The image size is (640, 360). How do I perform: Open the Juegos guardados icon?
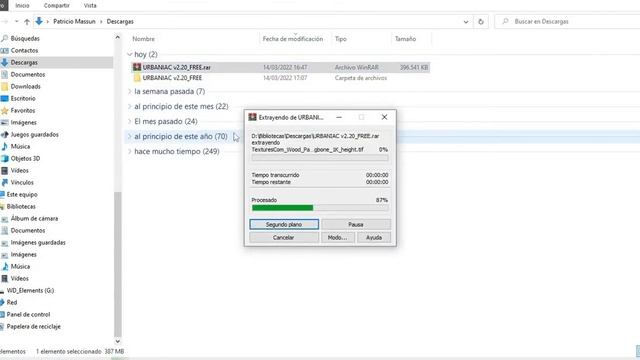pos(4,135)
